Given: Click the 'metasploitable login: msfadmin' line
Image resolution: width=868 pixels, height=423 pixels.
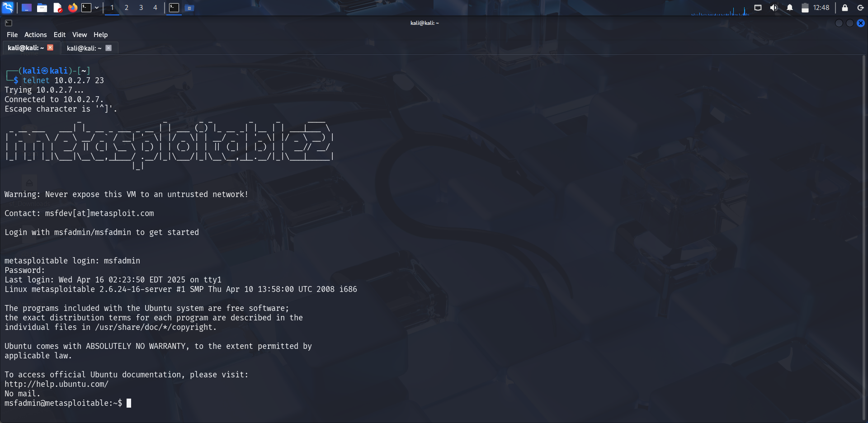Looking at the screenshot, I should 72,261.
